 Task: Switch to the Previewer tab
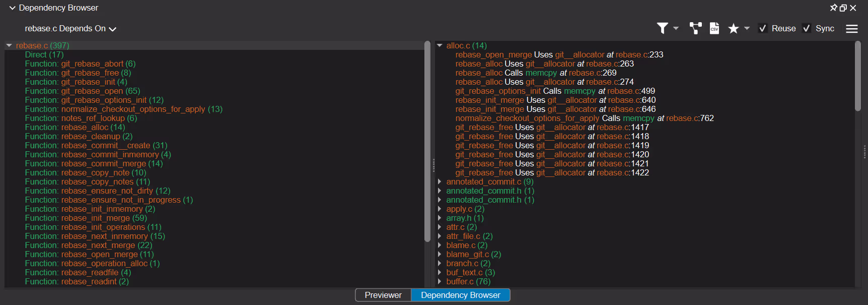tap(383, 295)
